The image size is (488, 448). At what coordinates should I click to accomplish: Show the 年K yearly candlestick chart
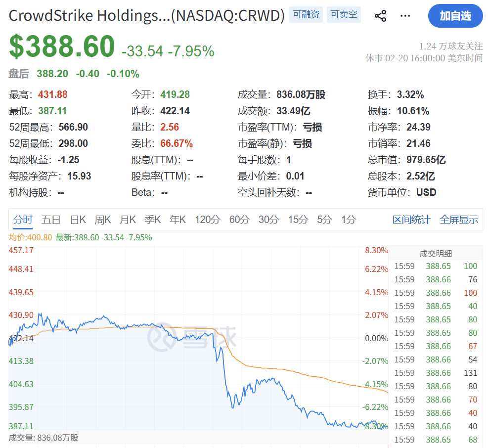tap(177, 220)
